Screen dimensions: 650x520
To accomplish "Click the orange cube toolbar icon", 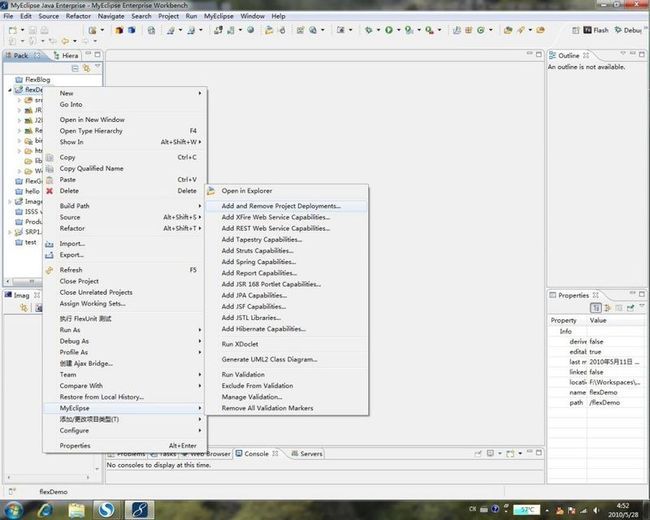I will pos(119,30).
